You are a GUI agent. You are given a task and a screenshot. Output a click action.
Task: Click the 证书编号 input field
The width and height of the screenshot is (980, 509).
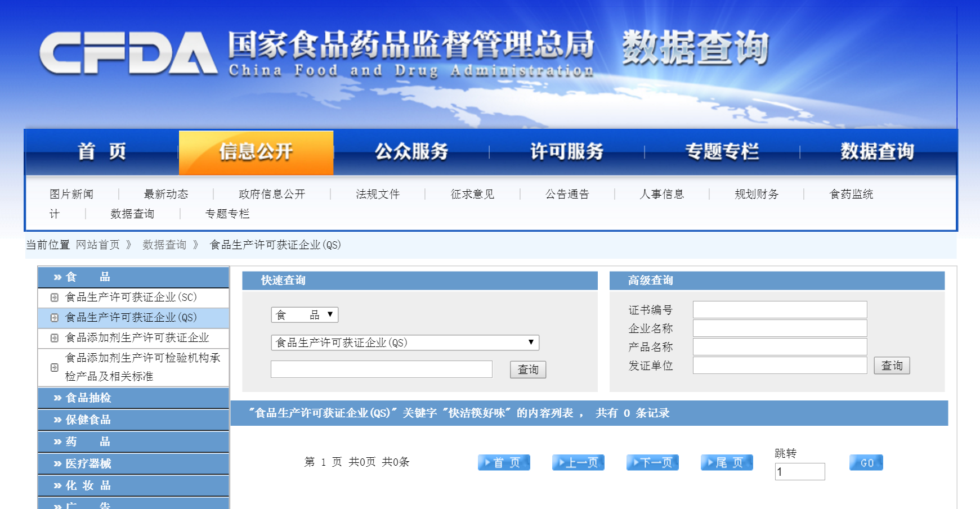pyautogui.click(x=780, y=310)
